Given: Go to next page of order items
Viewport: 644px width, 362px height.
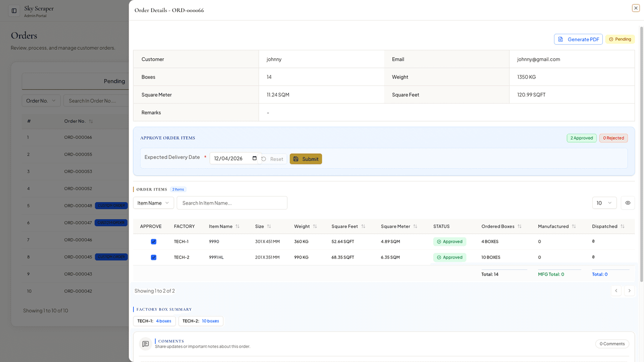Looking at the screenshot, I should (629, 291).
